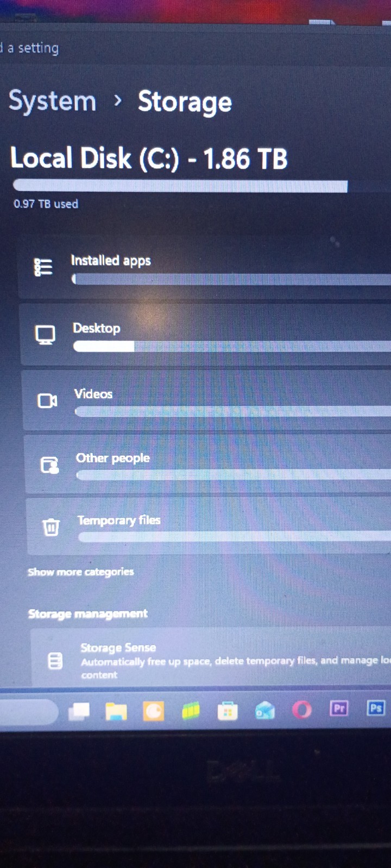Open the Temporary files category
391x868 pixels.
(209, 526)
